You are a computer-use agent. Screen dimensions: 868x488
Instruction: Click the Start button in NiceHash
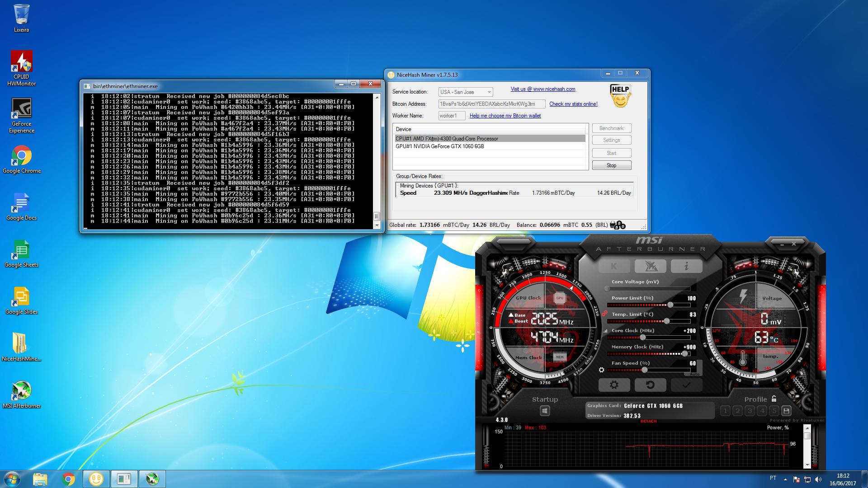[x=612, y=153]
